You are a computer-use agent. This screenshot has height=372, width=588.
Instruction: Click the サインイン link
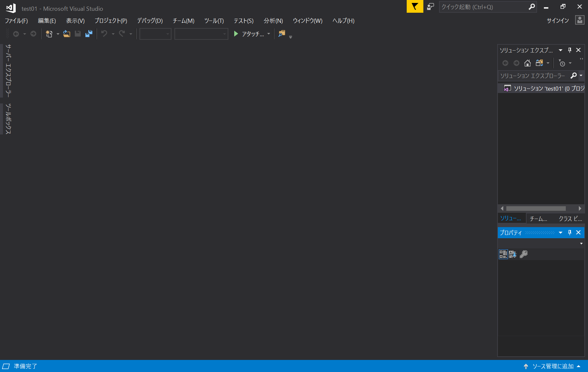(x=558, y=20)
